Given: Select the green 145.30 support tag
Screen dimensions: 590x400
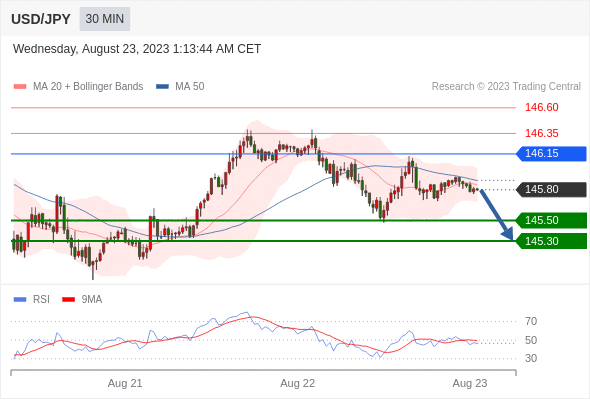Looking at the screenshot, I should 551,241.
